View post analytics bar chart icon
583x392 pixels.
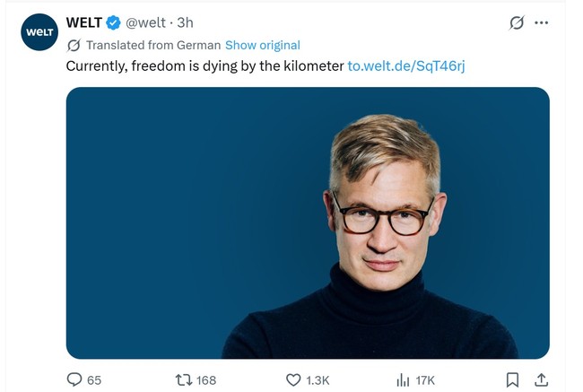(403, 379)
